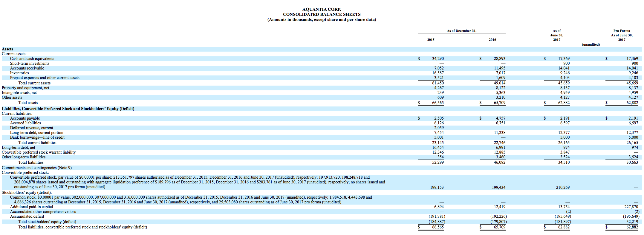Click the 11,238 long-term debt value
644x235 pixels.
(x=500, y=133)
